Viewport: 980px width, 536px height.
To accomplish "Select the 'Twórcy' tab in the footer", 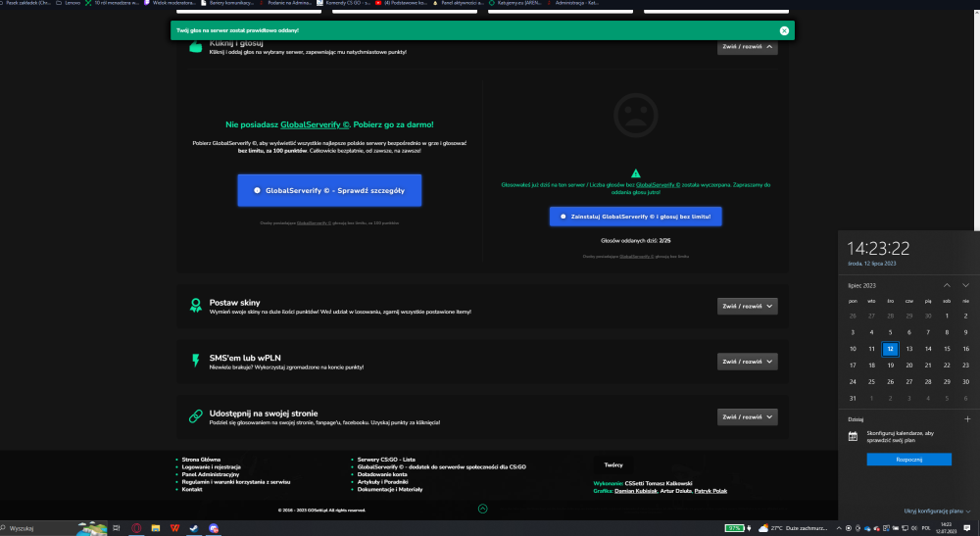I will point(613,464).
